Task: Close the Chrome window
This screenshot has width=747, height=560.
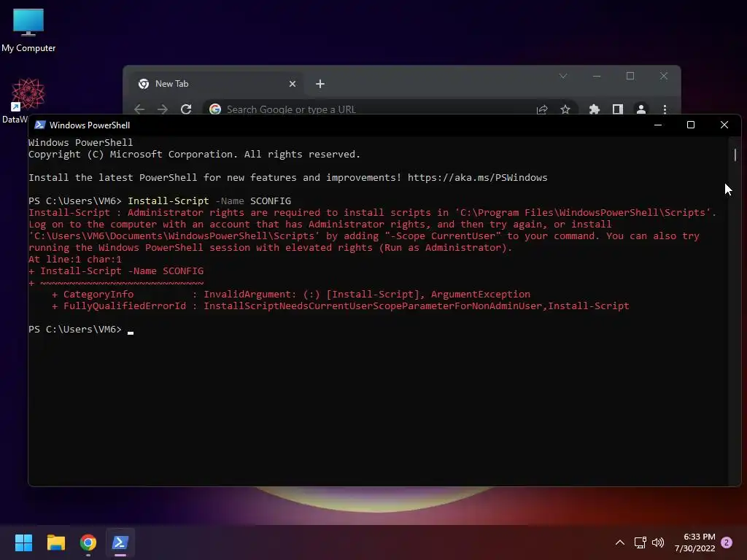Action: (x=664, y=76)
